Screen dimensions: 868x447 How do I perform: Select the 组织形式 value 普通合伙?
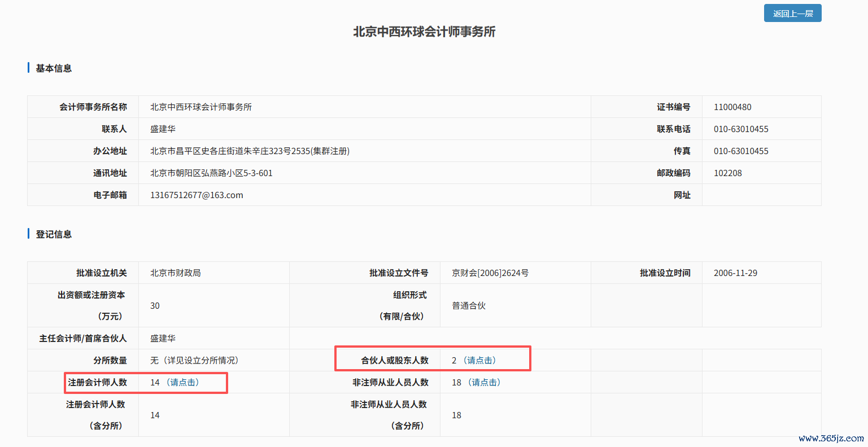pyautogui.click(x=469, y=305)
